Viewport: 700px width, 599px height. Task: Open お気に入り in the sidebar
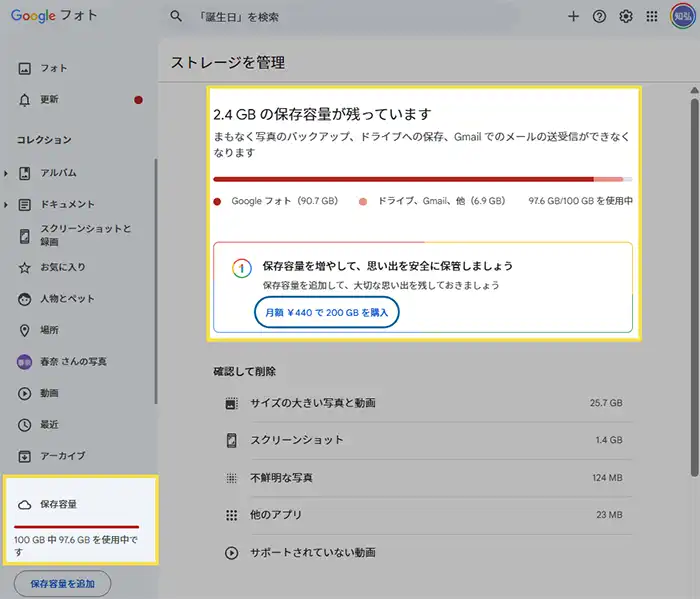click(x=63, y=267)
